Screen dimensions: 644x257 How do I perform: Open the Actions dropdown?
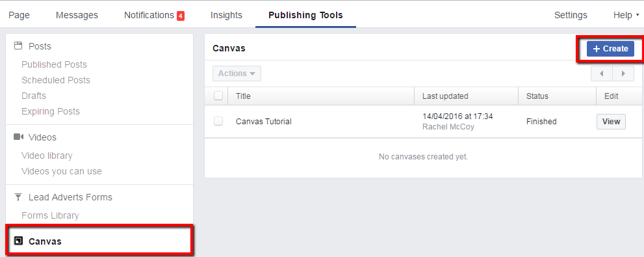(x=237, y=74)
